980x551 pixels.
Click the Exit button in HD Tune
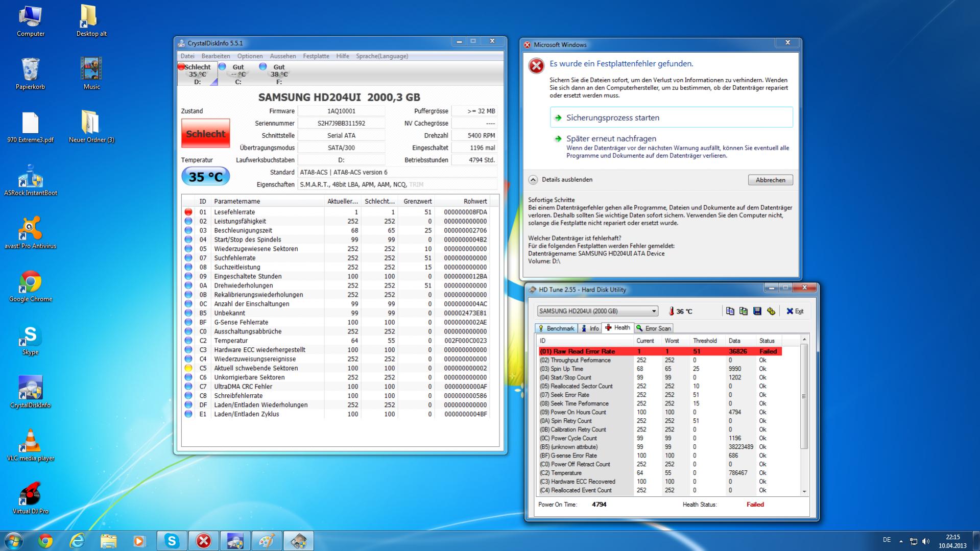click(x=795, y=311)
